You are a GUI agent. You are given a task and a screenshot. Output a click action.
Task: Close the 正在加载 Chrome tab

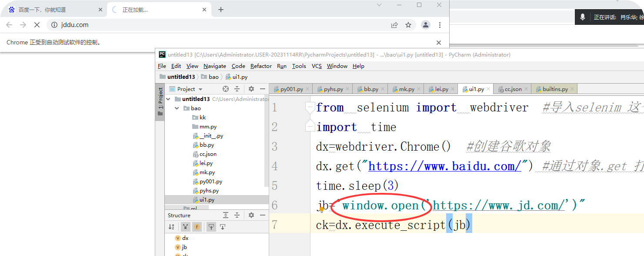pyautogui.click(x=204, y=10)
